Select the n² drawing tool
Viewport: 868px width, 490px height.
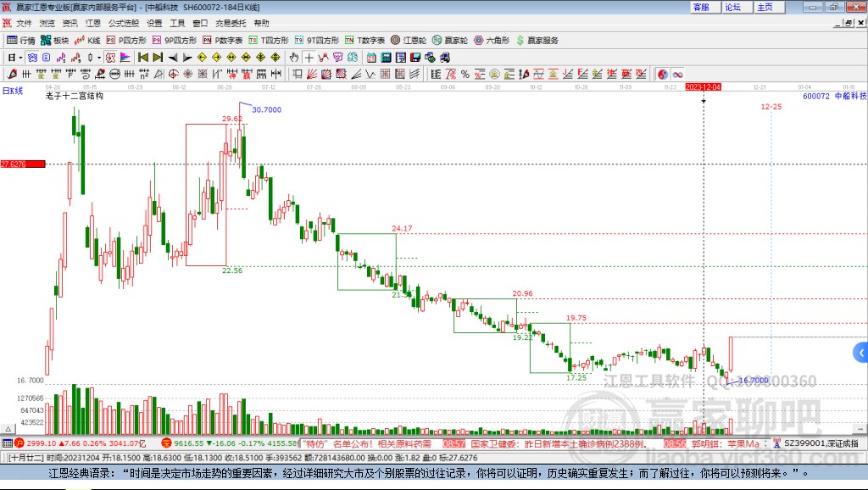(144, 75)
